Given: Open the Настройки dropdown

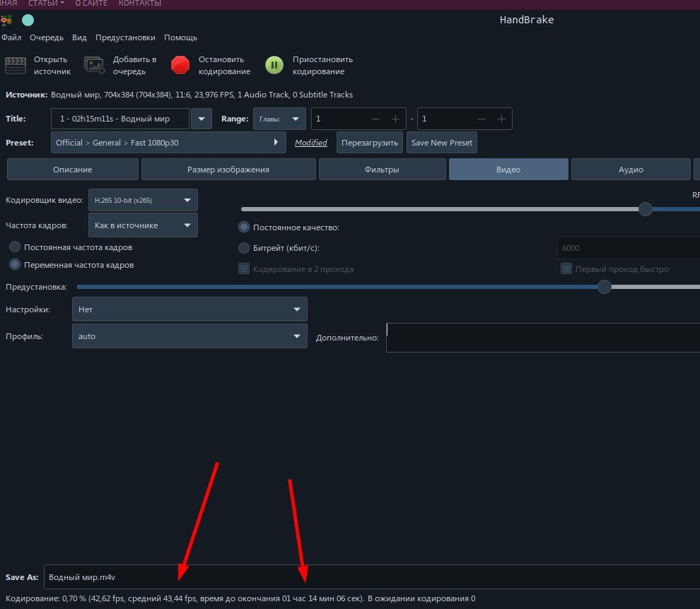Looking at the screenshot, I should pyautogui.click(x=189, y=309).
